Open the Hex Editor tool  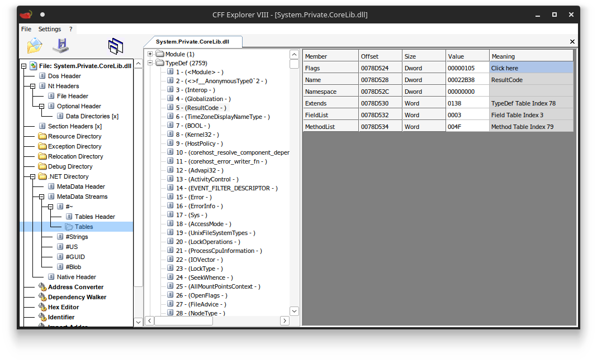point(63,307)
